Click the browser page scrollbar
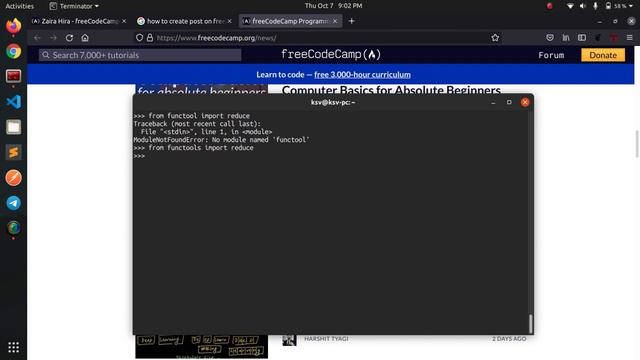Viewport: 640px width, 360px height. (637, 144)
